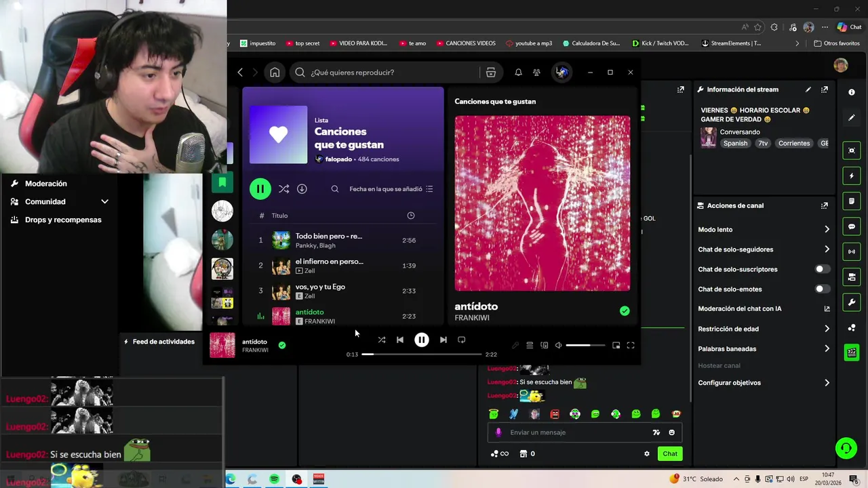Open connect to a device
This screenshot has width=868, height=488.
click(544, 345)
